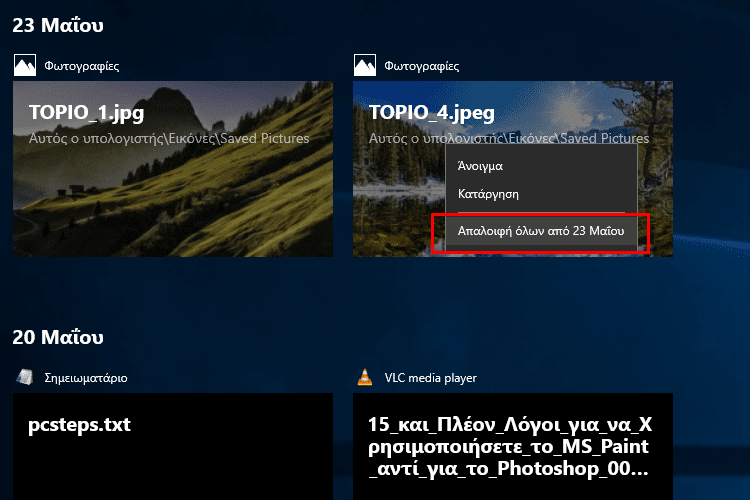
Task: Click the Photos app icon above TOPIO_4.jpeg
Action: (365, 66)
